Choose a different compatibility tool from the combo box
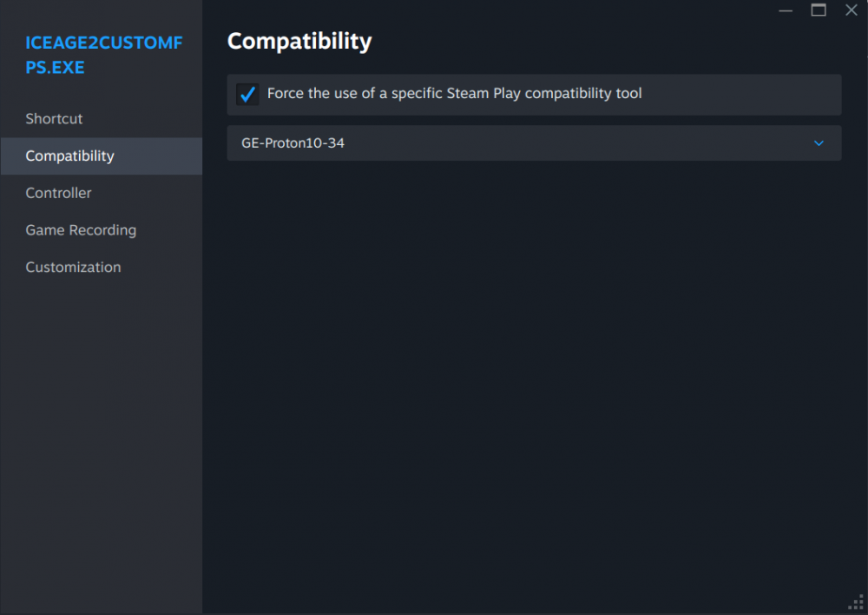This screenshot has height=615, width=868. [534, 142]
